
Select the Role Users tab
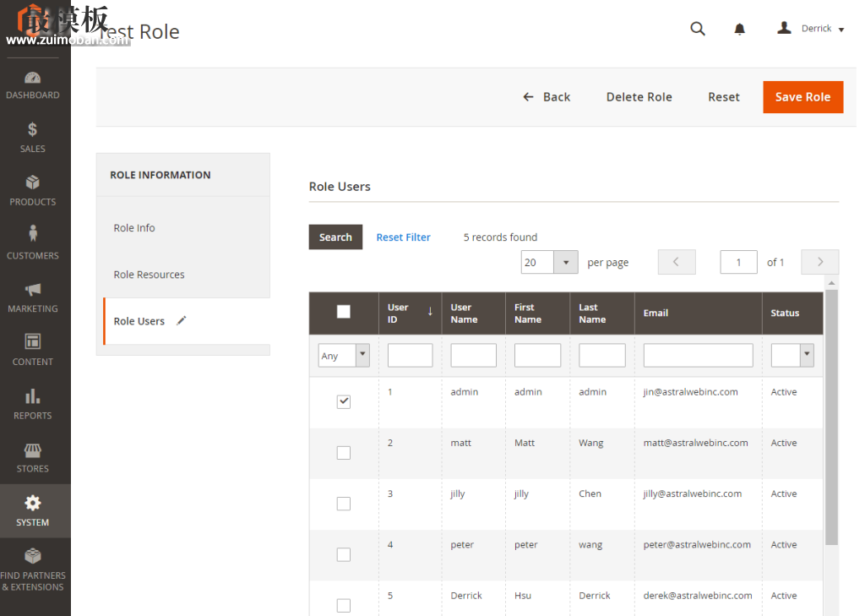(139, 321)
